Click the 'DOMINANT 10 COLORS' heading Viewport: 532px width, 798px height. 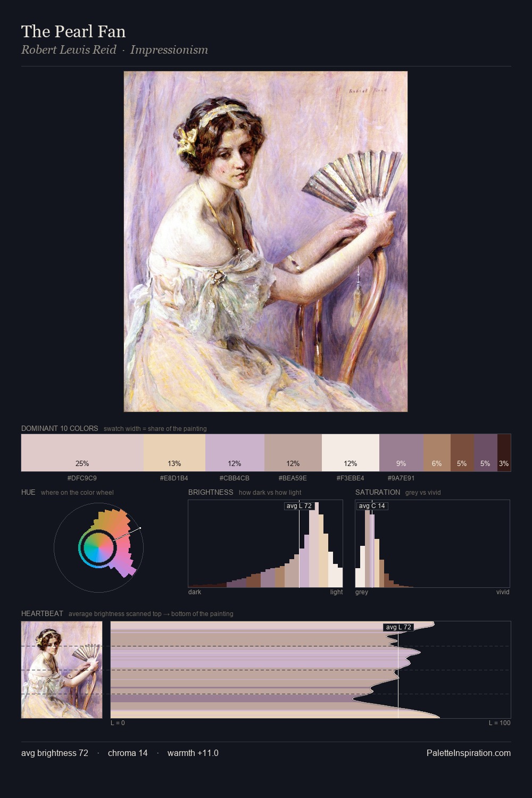click(60, 428)
